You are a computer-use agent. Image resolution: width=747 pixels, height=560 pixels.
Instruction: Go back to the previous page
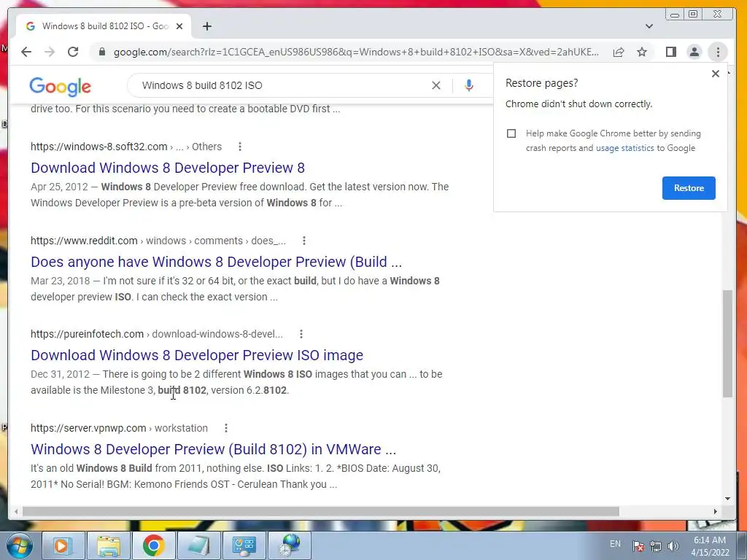click(26, 52)
